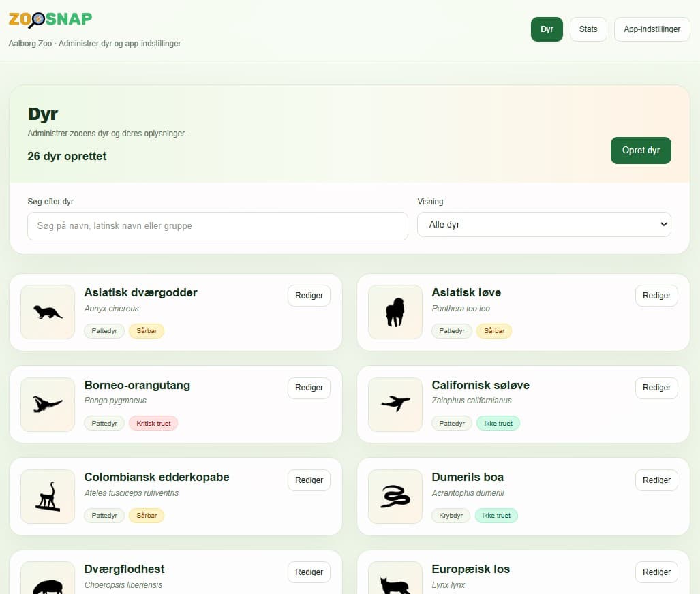The width and height of the screenshot is (700, 594).
Task: Click the Colombiansk edderkopabe monkey icon
Action: [x=48, y=497]
